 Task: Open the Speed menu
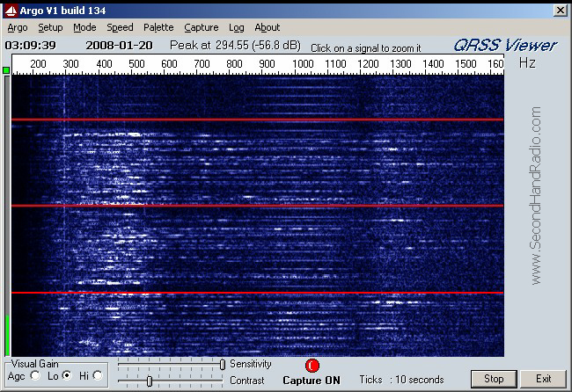tap(120, 28)
